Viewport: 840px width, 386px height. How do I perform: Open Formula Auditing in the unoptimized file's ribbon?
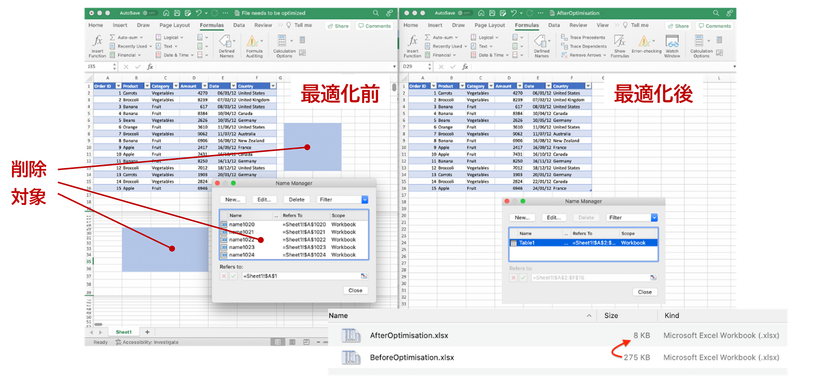254,46
